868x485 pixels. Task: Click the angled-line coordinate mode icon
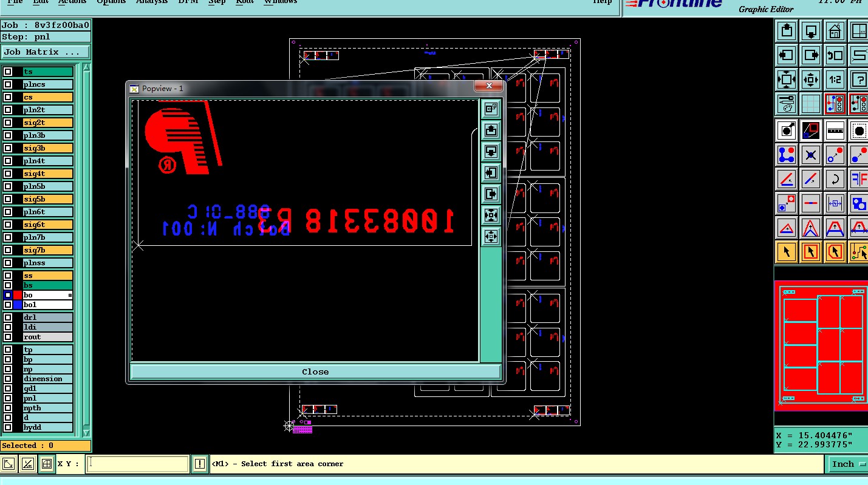tap(27, 464)
